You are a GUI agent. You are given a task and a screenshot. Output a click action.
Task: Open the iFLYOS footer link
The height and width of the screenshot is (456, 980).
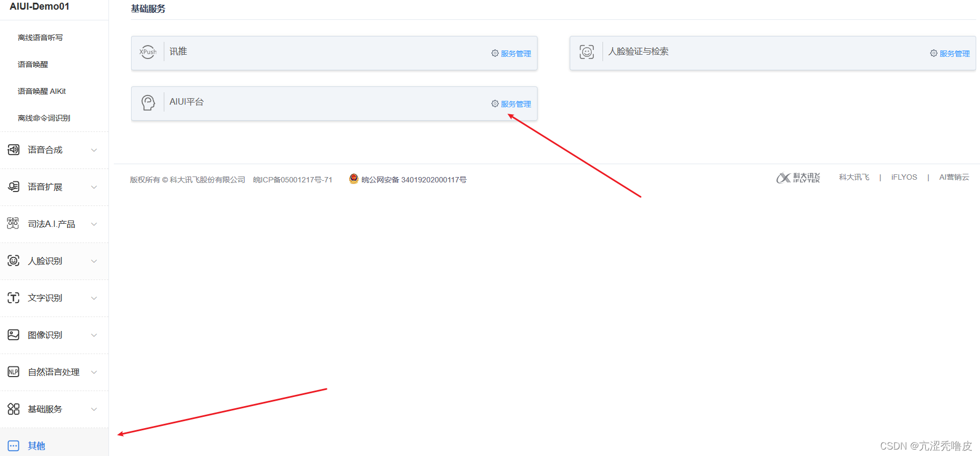coord(904,177)
